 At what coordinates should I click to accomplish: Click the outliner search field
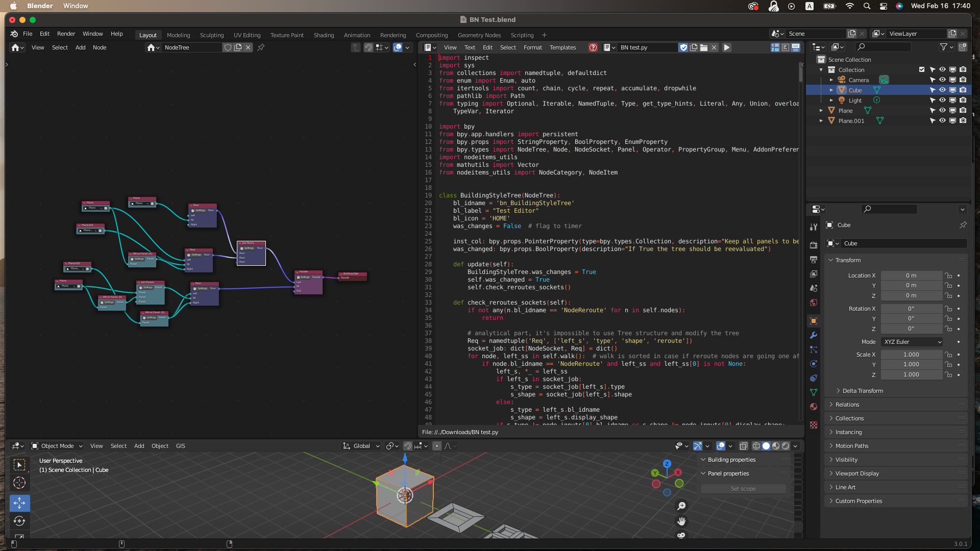883,46
